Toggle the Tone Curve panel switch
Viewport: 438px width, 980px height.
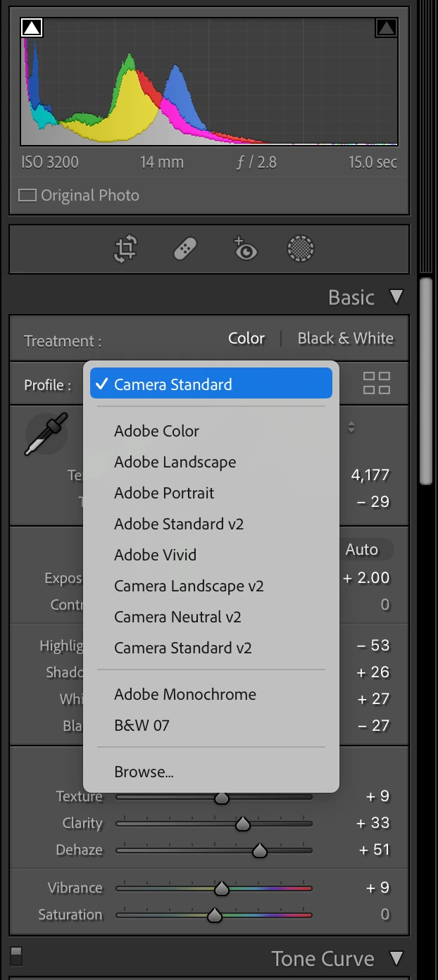(x=16, y=955)
